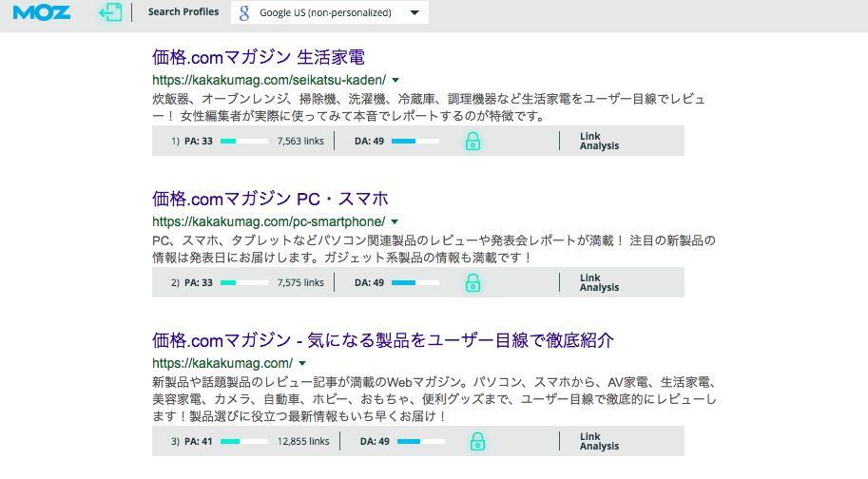Image resolution: width=868 pixels, height=479 pixels.
Task: Click the PA progress bar for result 3
Action: click(244, 441)
